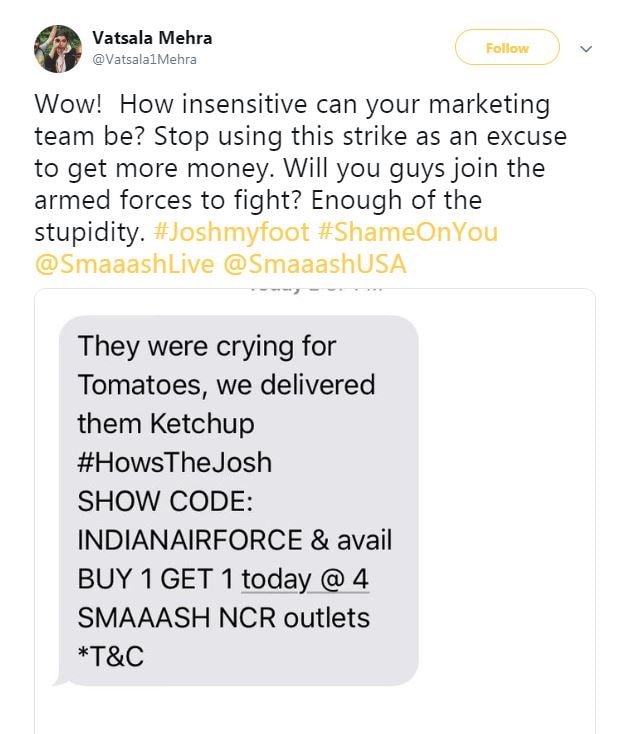Image resolution: width=630 pixels, height=734 pixels.
Task: Click the INDIANAIRFORCE promo code text
Action: (190, 540)
